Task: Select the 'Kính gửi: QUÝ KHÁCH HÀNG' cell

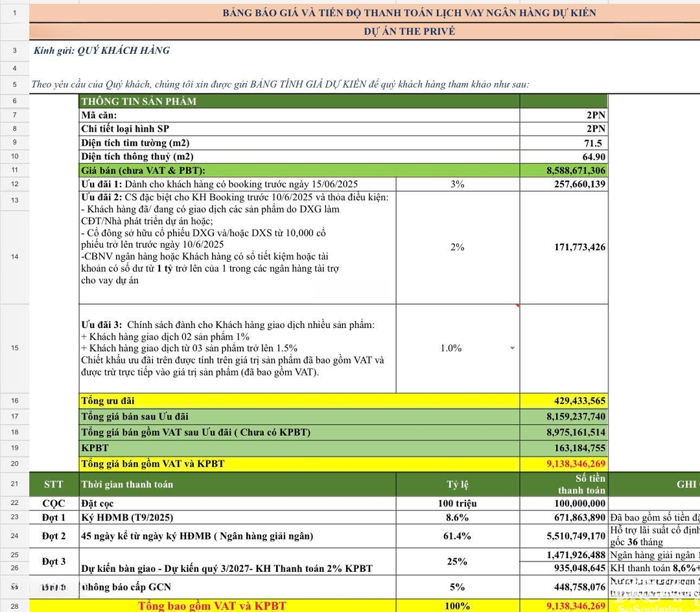Action: [102, 51]
